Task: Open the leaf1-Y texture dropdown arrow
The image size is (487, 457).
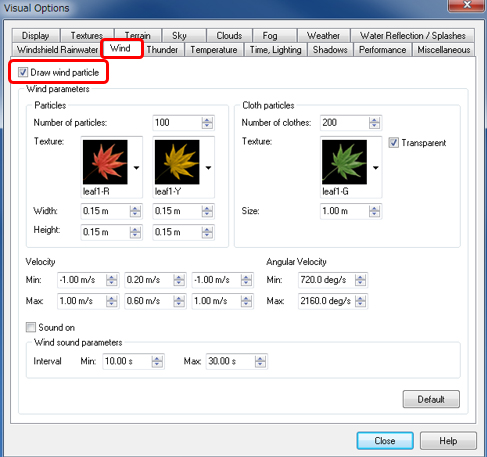Action: (x=208, y=168)
